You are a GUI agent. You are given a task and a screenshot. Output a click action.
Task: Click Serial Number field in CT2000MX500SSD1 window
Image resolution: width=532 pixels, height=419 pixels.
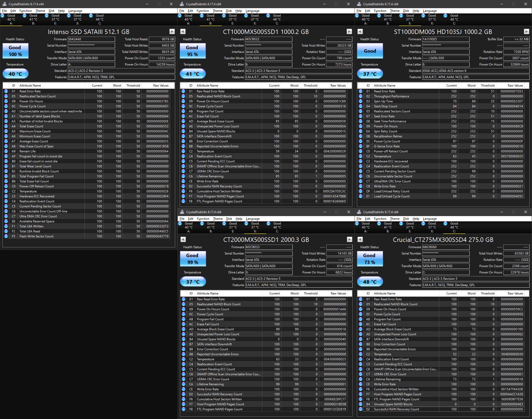pyautogui.click(x=269, y=253)
